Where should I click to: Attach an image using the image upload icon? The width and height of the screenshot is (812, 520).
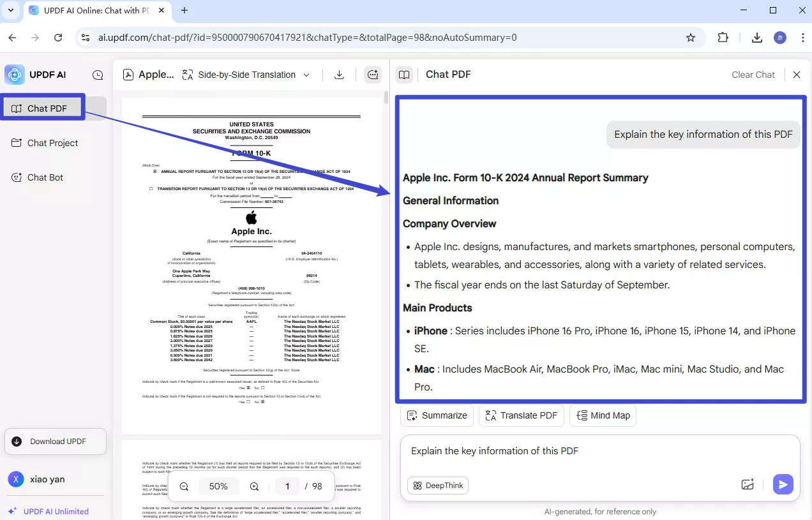pos(748,484)
